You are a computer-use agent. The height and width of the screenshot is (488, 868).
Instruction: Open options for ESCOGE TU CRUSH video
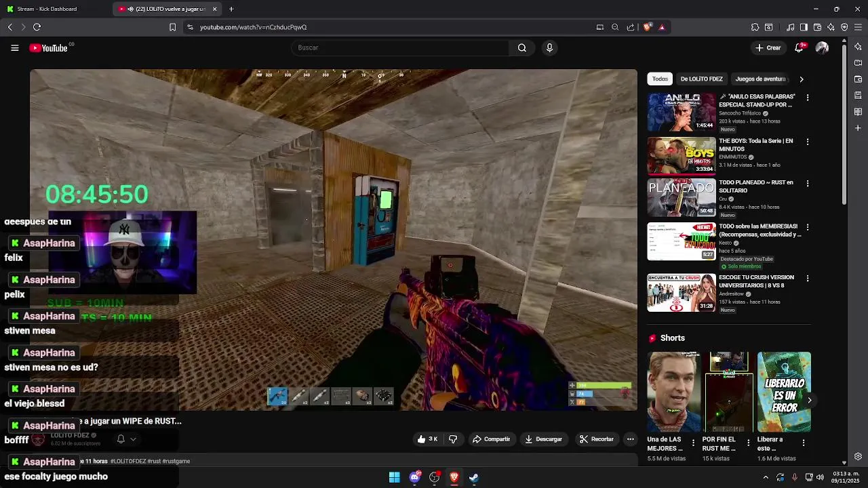click(807, 278)
